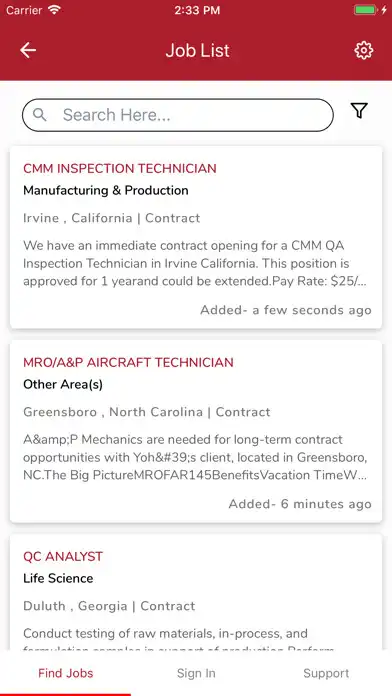Tap Greensboro, North Carolina contract line

(x=147, y=412)
